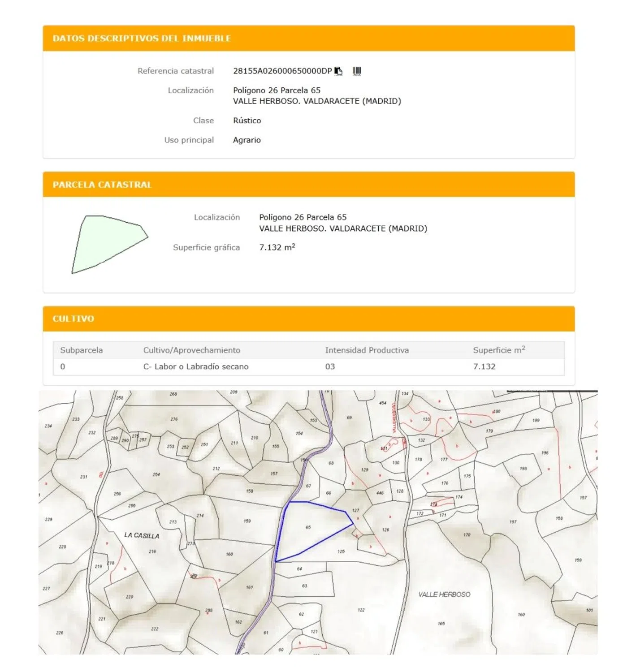This screenshot has height=672, width=636.
Task: Click the Intensidad Productiva column header
Action: (367, 350)
